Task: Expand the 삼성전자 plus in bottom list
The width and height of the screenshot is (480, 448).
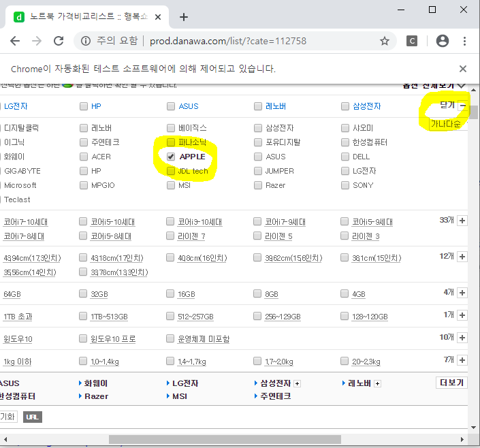Action: [x=297, y=384]
